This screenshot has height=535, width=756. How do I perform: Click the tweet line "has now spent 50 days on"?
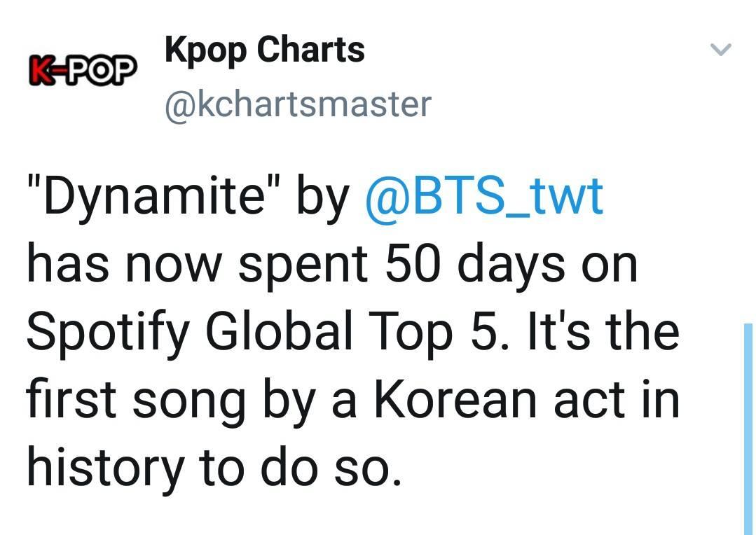pyautogui.click(x=332, y=264)
